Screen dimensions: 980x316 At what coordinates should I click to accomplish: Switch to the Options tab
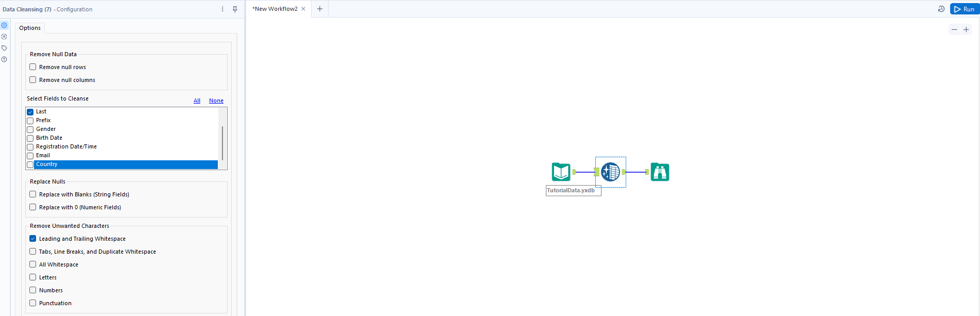click(x=30, y=28)
